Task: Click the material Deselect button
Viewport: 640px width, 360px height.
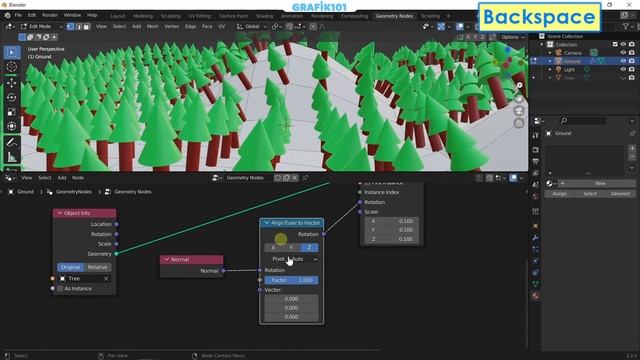Action: click(620, 194)
